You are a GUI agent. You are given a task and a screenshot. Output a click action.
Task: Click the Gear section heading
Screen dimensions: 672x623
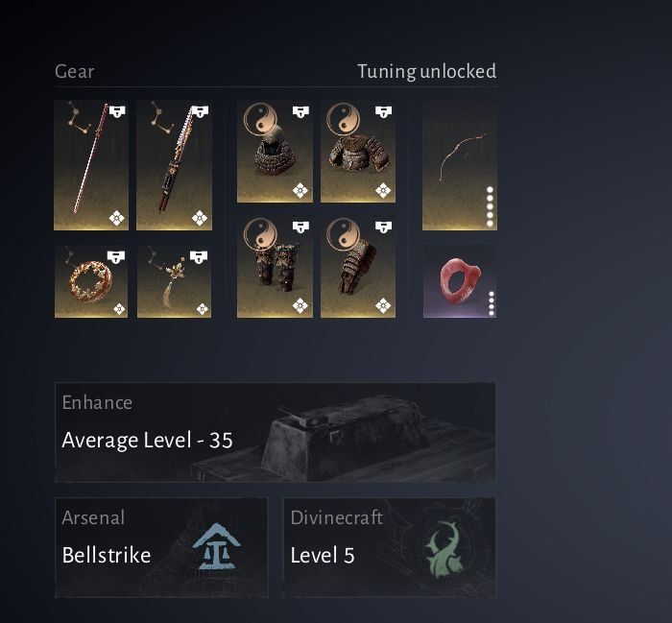click(74, 71)
